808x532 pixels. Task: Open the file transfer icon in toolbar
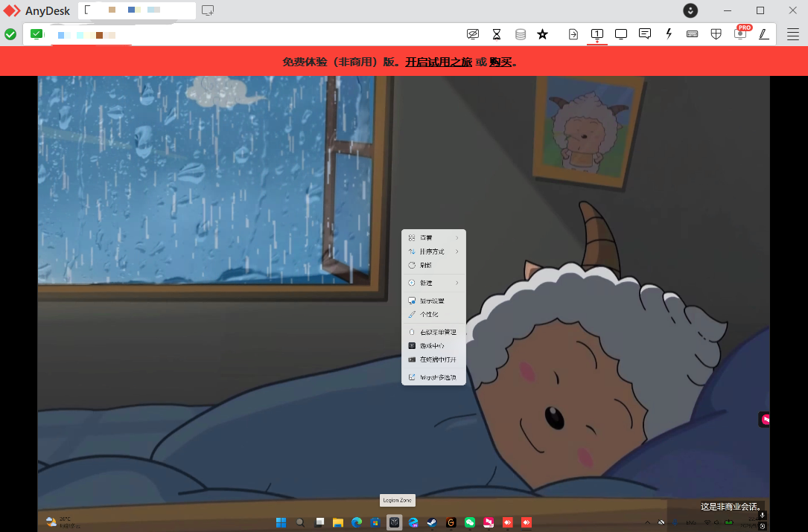573,34
